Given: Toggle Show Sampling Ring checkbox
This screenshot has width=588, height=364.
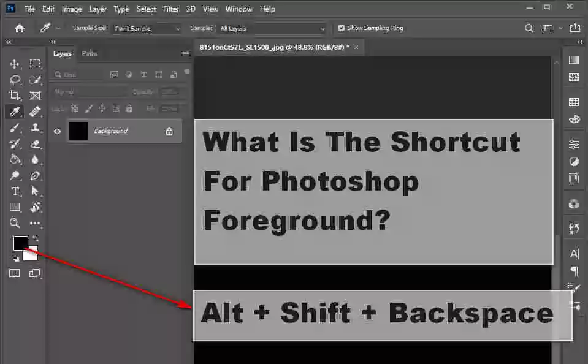Looking at the screenshot, I should [x=342, y=28].
